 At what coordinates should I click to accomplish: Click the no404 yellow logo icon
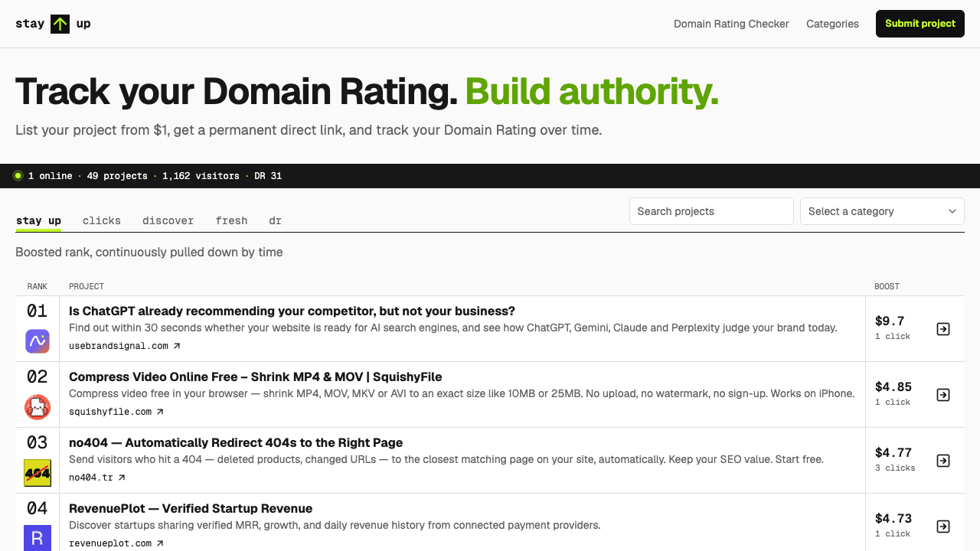(x=38, y=473)
